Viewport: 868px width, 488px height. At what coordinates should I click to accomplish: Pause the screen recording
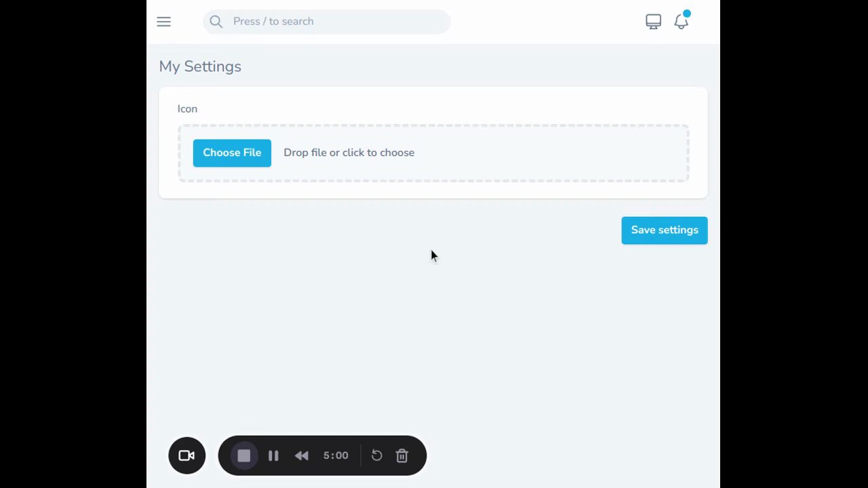coord(273,455)
